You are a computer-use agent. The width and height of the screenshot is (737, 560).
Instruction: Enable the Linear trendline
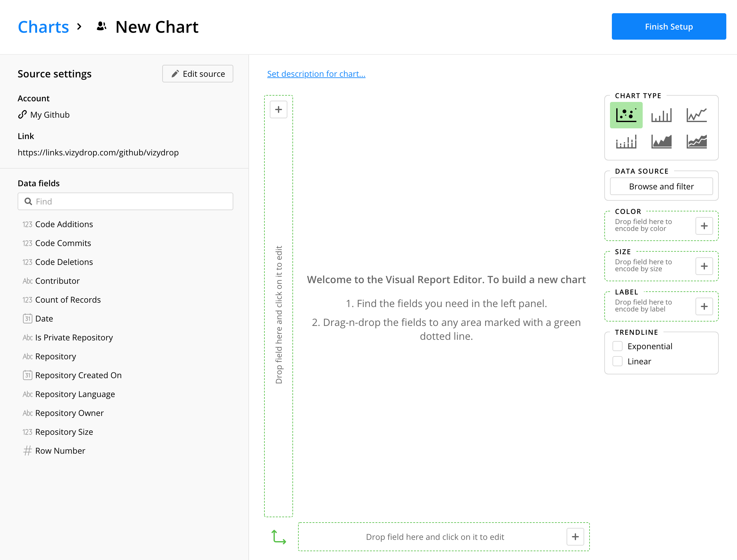click(x=618, y=361)
